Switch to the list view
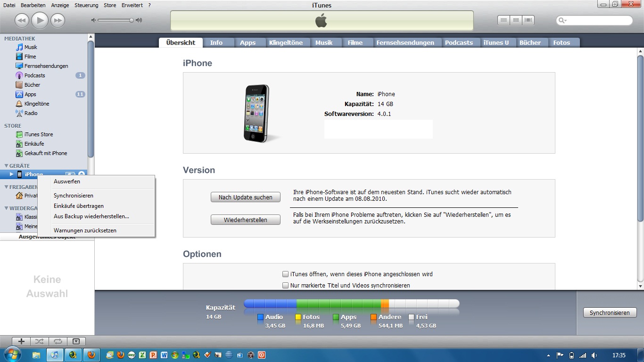 pos(504,20)
